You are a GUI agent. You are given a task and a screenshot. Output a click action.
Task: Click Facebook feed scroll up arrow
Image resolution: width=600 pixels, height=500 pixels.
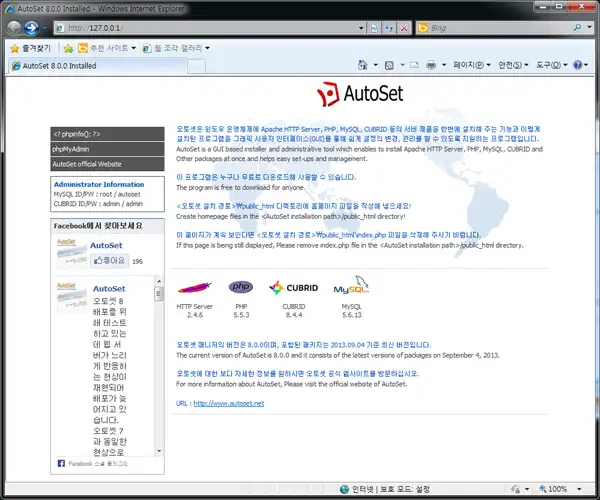click(159, 281)
